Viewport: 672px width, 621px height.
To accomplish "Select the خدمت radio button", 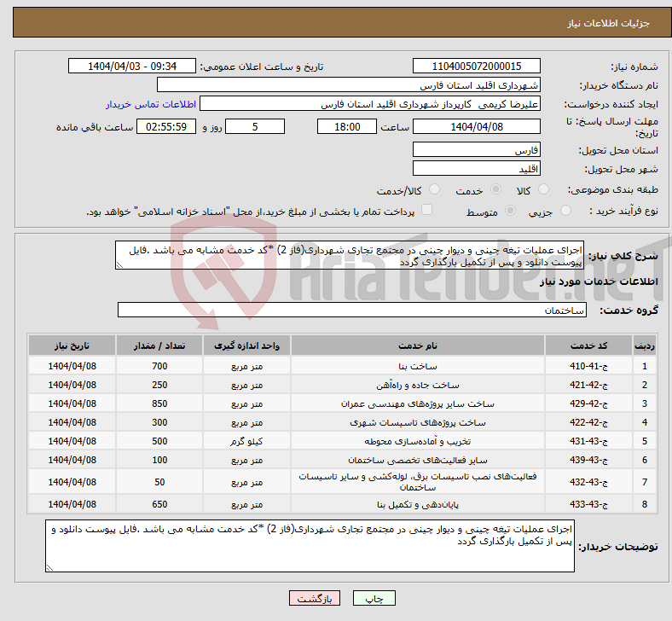I will coord(495,189).
